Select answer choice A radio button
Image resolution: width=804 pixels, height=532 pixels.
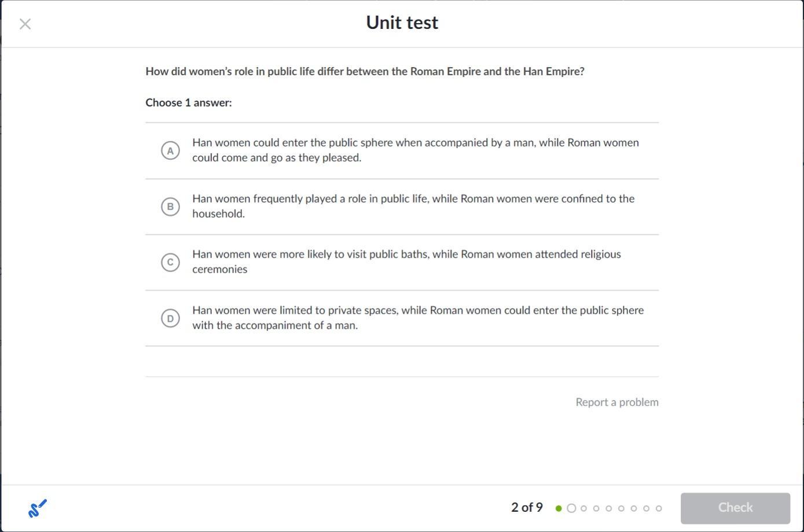(x=170, y=151)
